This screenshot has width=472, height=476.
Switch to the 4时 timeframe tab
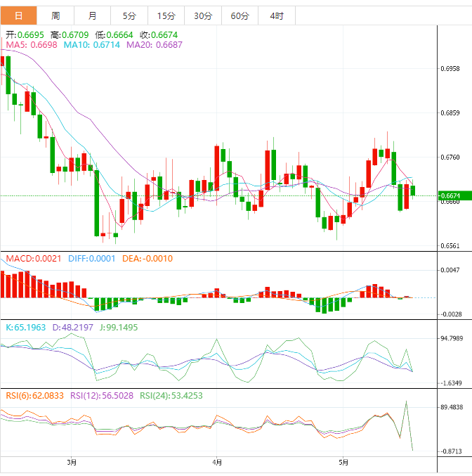tap(277, 15)
